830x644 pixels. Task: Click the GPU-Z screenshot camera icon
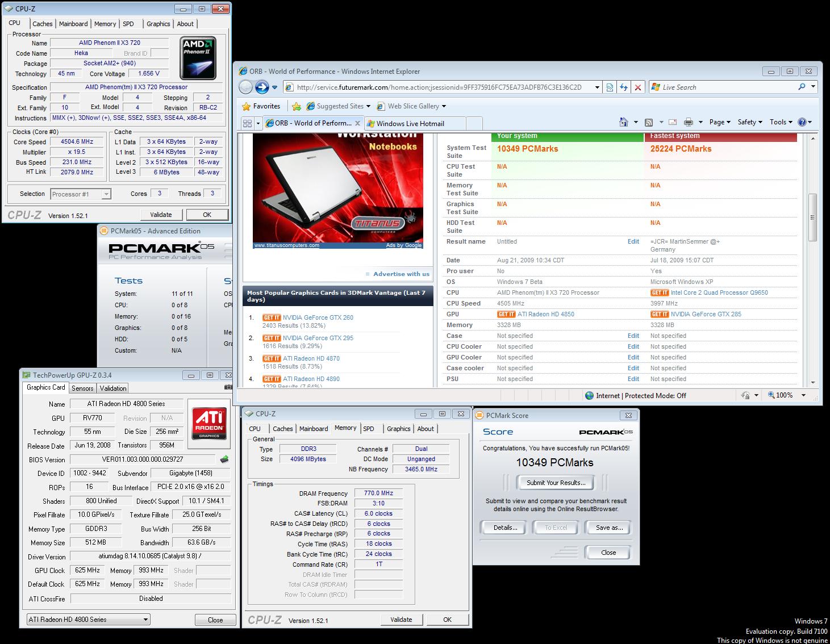[x=228, y=387]
